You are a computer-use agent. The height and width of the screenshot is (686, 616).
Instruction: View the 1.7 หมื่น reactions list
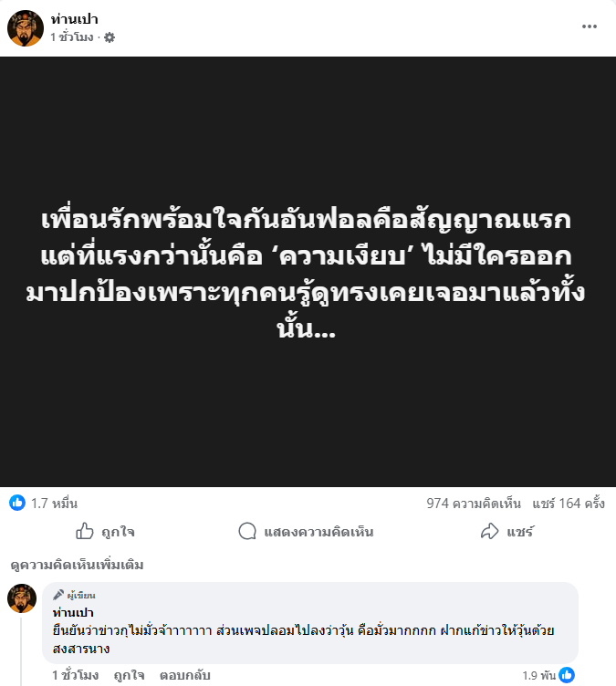(x=54, y=504)
